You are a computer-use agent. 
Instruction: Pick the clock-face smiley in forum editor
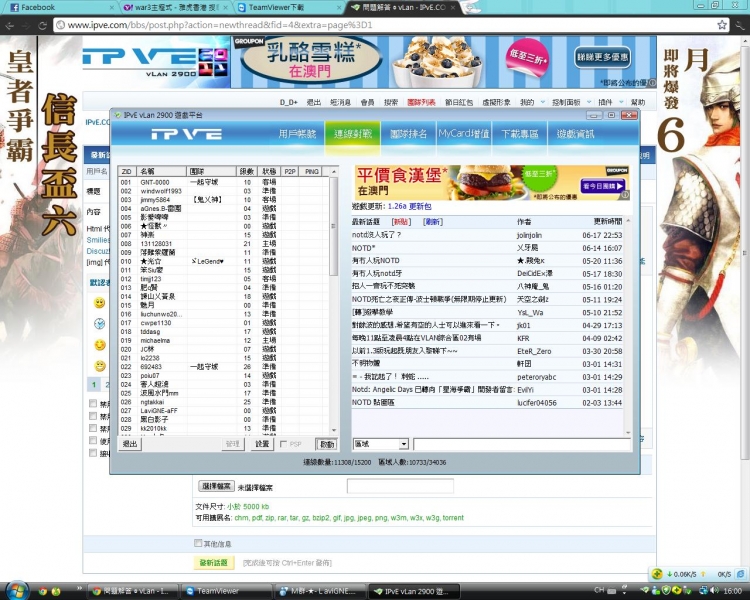click(x=99, y=324)
